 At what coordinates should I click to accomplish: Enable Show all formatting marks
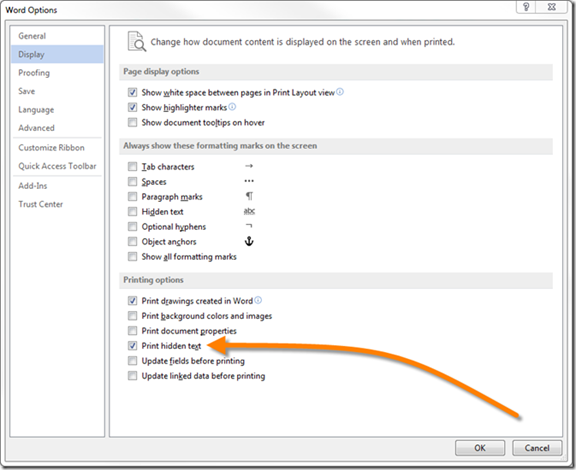[132, 256]
